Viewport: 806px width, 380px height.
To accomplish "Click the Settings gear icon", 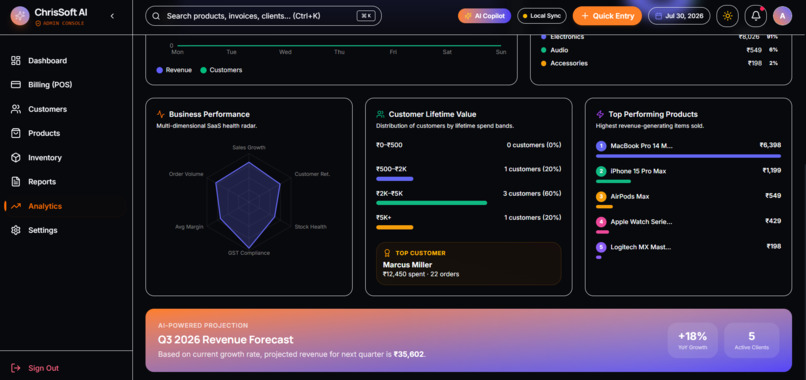I will pos(16,230).
